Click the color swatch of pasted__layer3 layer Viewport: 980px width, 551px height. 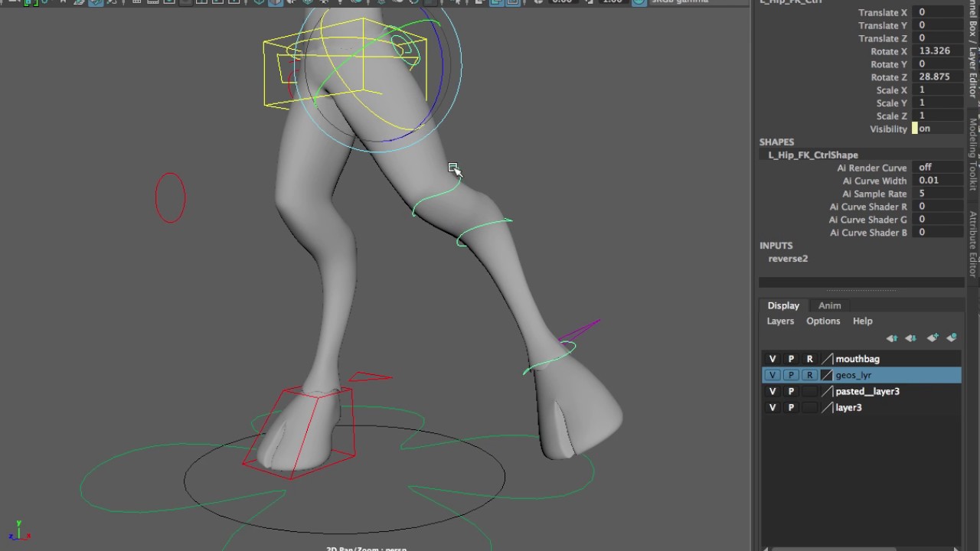click(827, 391)
